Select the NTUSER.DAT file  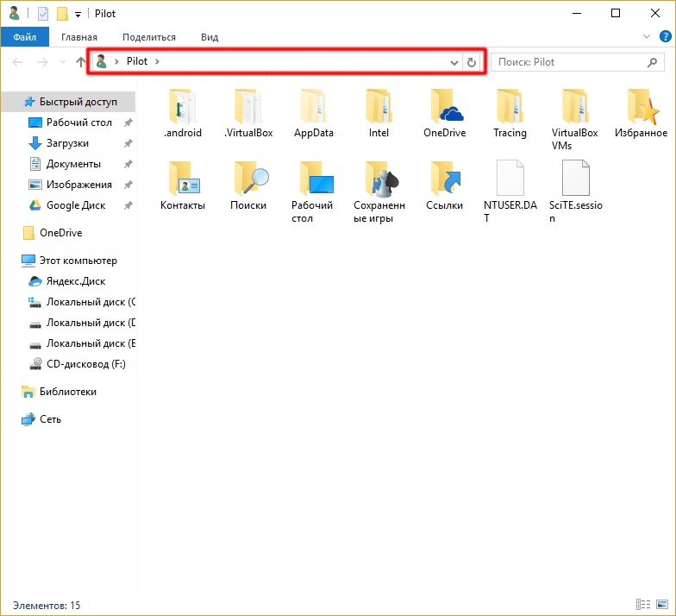coord(510,192)
